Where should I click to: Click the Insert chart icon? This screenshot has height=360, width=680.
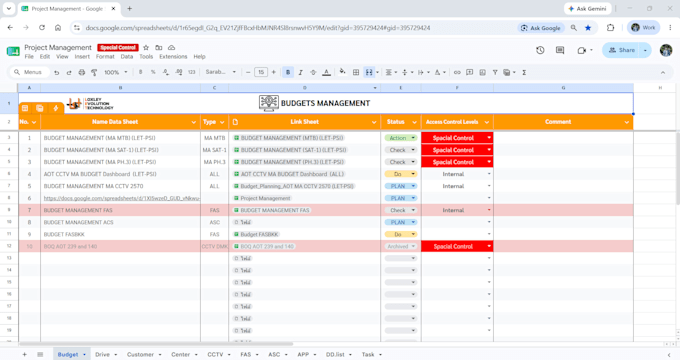pyautogui.click(x=482, y=72)
